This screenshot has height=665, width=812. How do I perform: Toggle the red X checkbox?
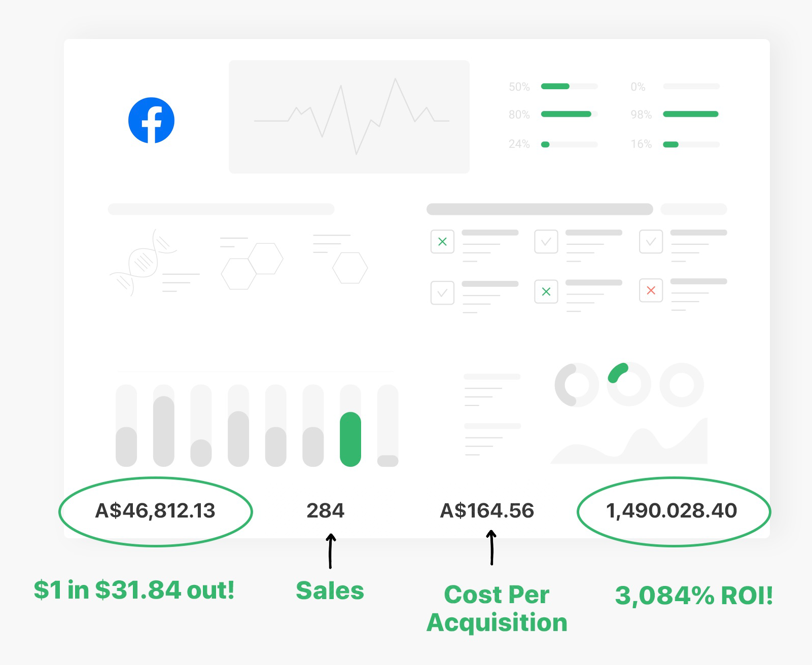click(651, 290)
